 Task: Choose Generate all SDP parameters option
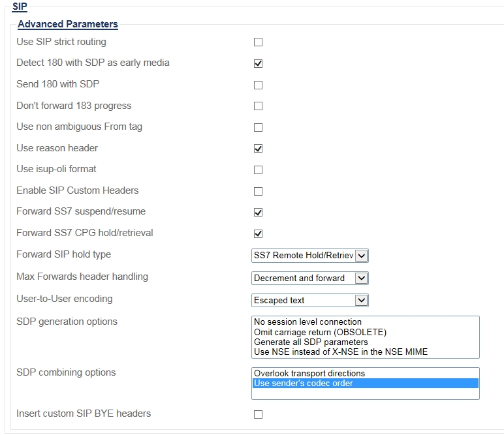click(311, 342)
